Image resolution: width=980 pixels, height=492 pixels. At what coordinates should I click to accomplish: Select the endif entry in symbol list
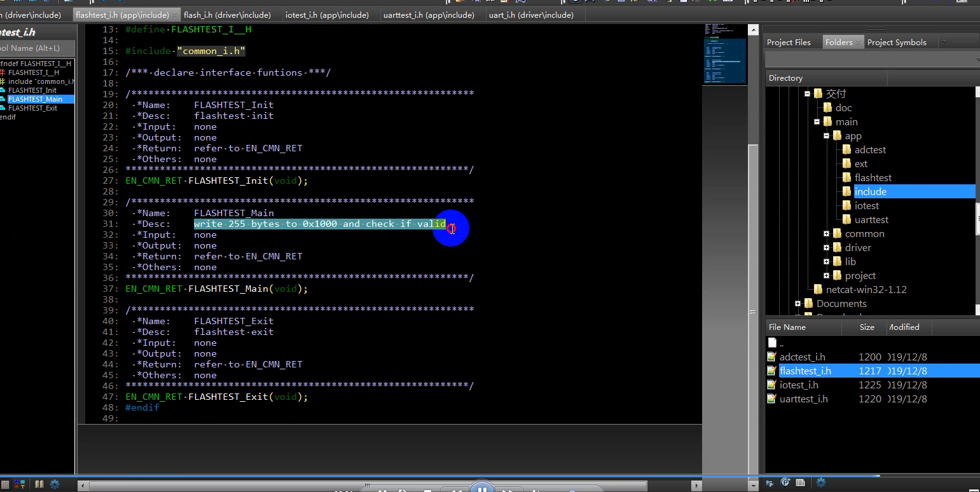pos(8,117)
